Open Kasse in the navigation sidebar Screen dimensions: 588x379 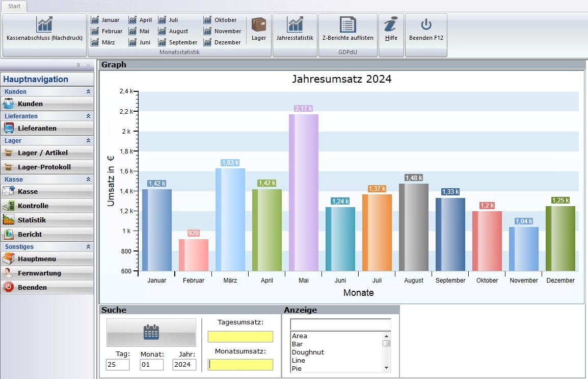point(47,191)
